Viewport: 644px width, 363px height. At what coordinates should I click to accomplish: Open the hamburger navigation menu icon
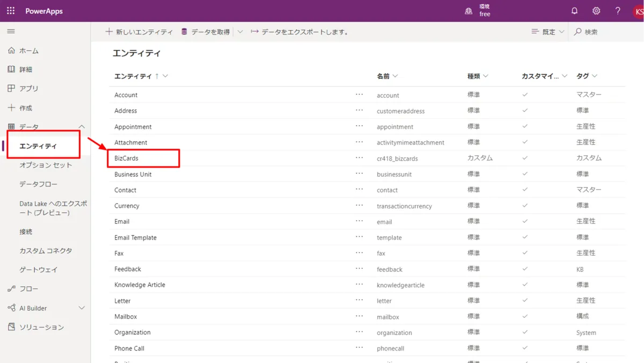(11, 31)
